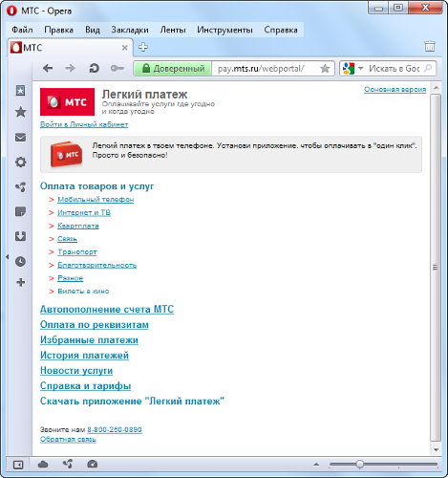Viewport: 448px width, 478px height.
Task: Open the История платежей link
Action: [84, 355]
